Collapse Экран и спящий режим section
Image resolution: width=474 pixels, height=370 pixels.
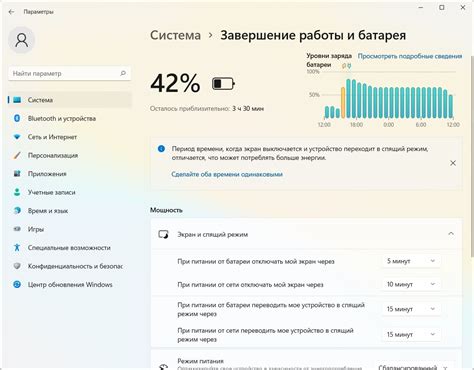[451, 234]
